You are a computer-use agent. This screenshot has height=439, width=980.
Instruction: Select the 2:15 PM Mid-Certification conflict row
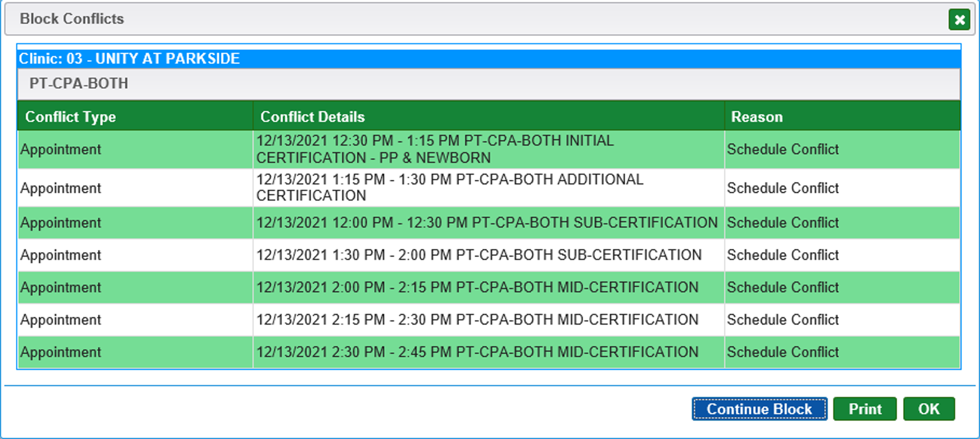(477, 319)
